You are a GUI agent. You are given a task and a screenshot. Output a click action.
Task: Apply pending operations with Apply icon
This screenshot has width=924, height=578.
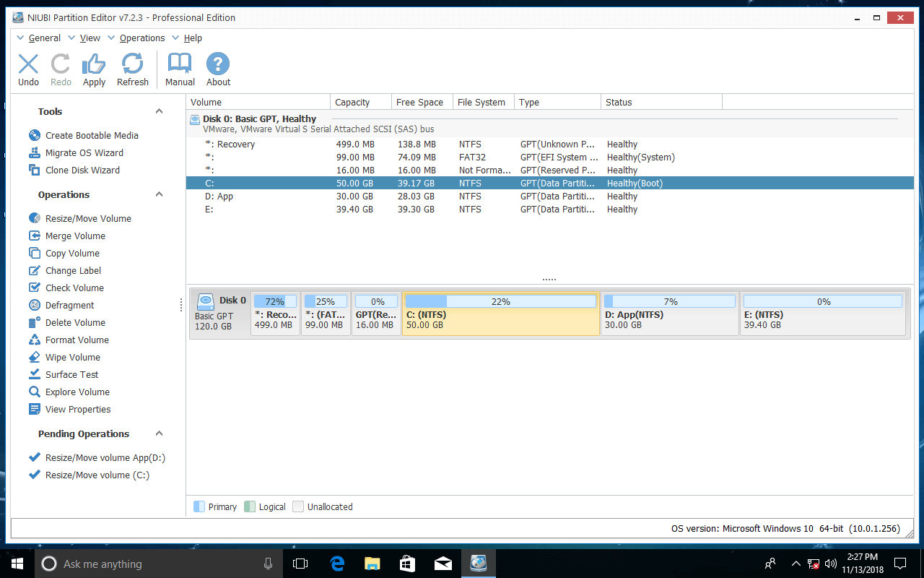point(94,70)
